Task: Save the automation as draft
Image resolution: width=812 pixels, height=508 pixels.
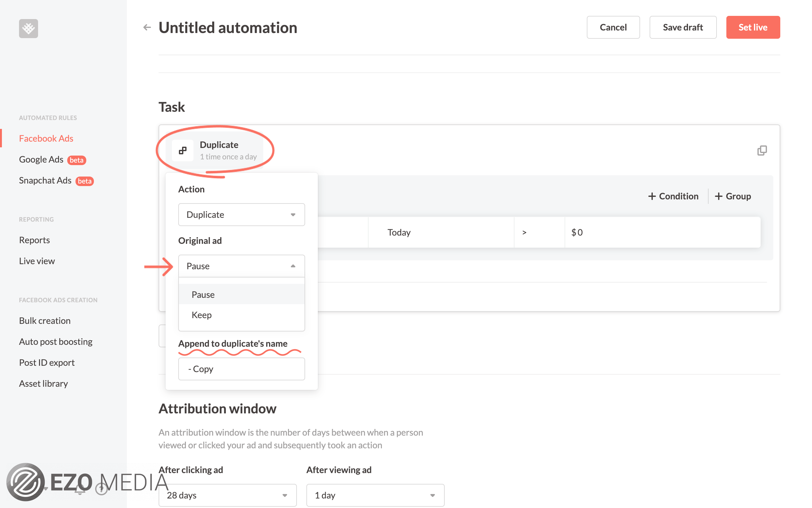Action: (683, 27)
